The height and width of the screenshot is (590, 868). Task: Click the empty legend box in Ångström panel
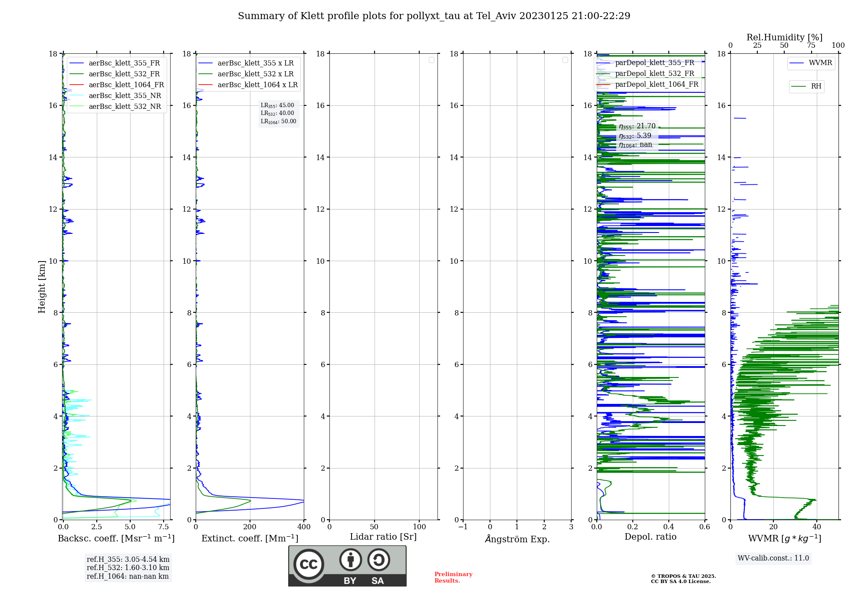[x=565, y=60]
